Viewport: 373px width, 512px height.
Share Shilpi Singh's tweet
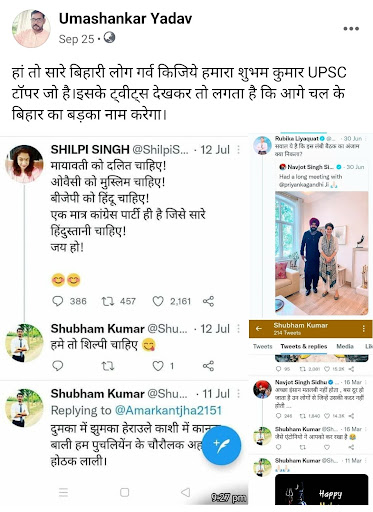click(208, 301)
